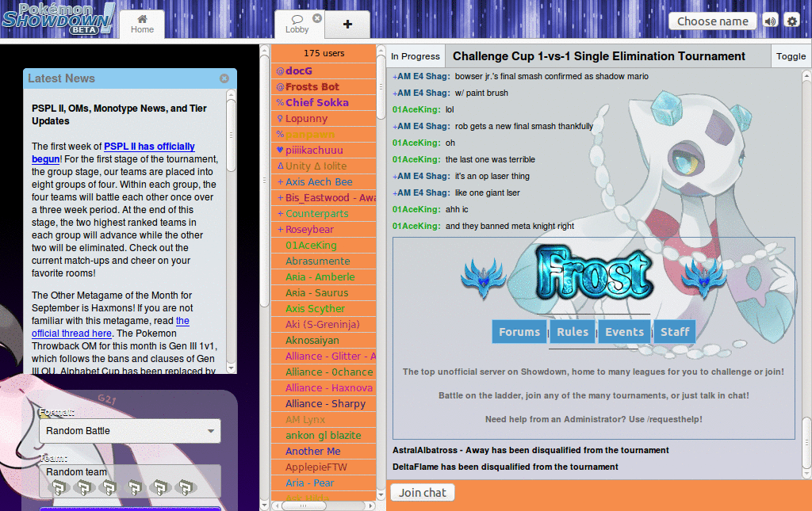Open the Frost Staff button
This screenshot has height=511, width=812.
[x=675, y=332]
